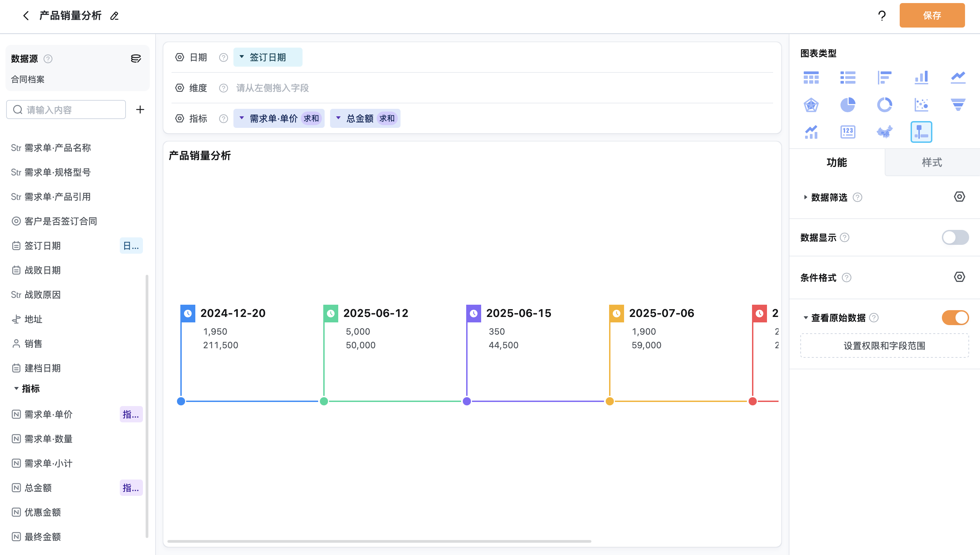Open the 数据筛选 settings hexagon icon

[959, 197]
